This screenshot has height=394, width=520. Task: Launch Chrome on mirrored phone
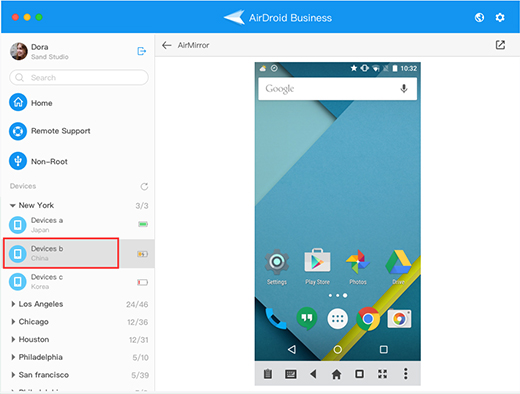368,319
